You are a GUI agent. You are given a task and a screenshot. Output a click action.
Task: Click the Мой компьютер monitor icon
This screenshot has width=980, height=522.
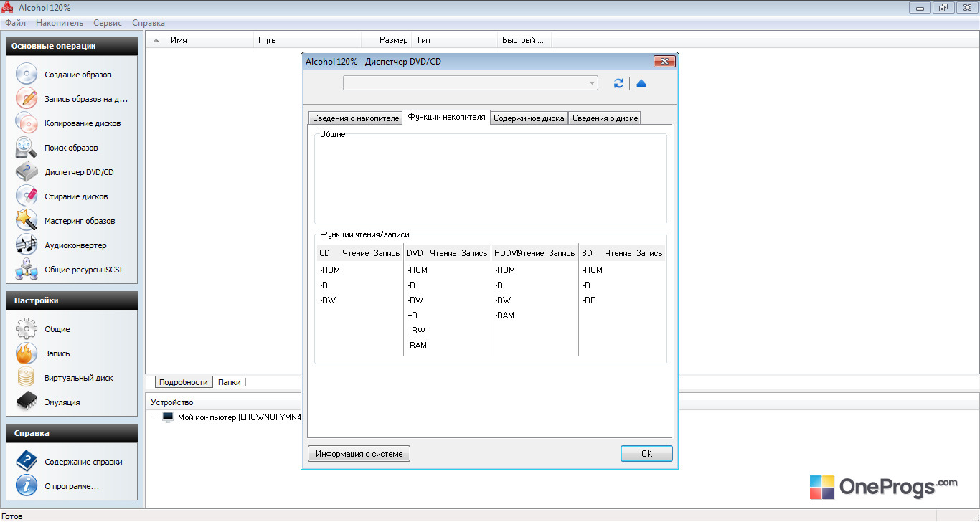click(x=168, y=417)
